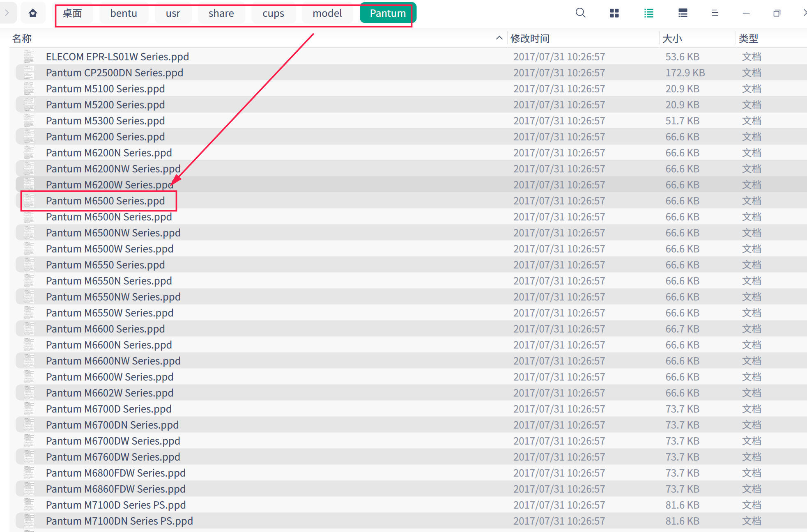Go to model folder in breadcrumb

point(327,13)
